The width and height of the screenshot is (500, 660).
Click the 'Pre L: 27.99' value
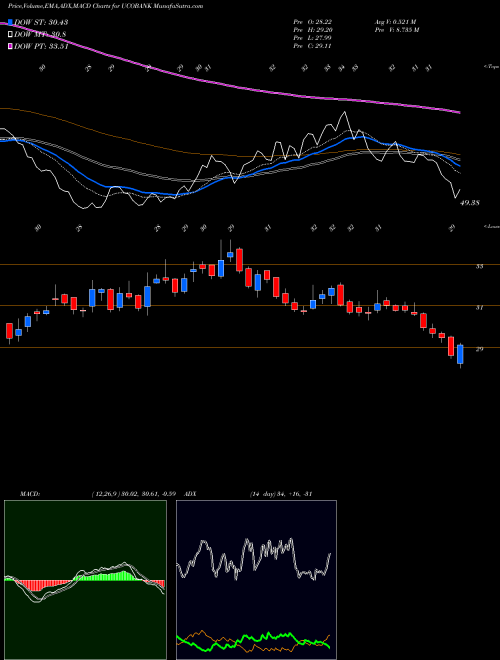(x=312, y=38)
